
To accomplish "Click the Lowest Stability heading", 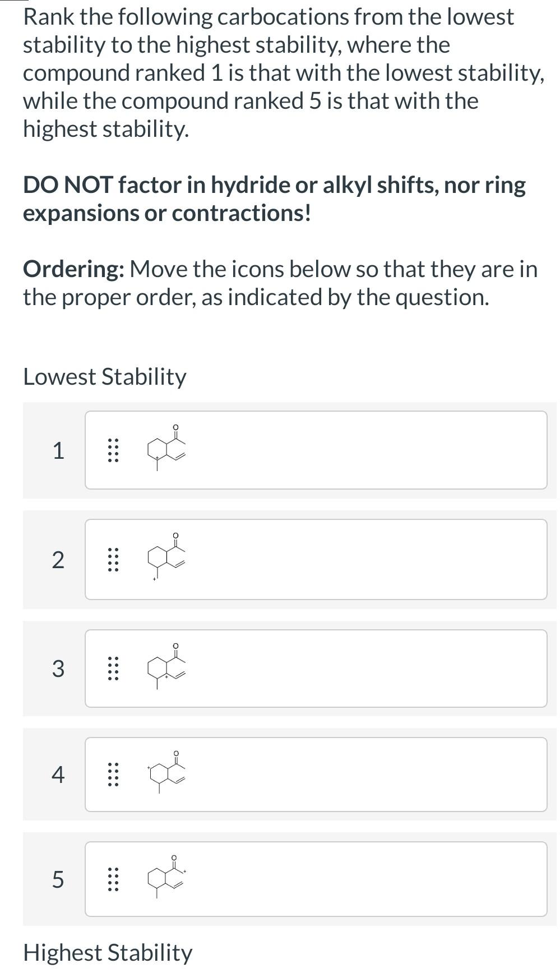I will point(104,377).
